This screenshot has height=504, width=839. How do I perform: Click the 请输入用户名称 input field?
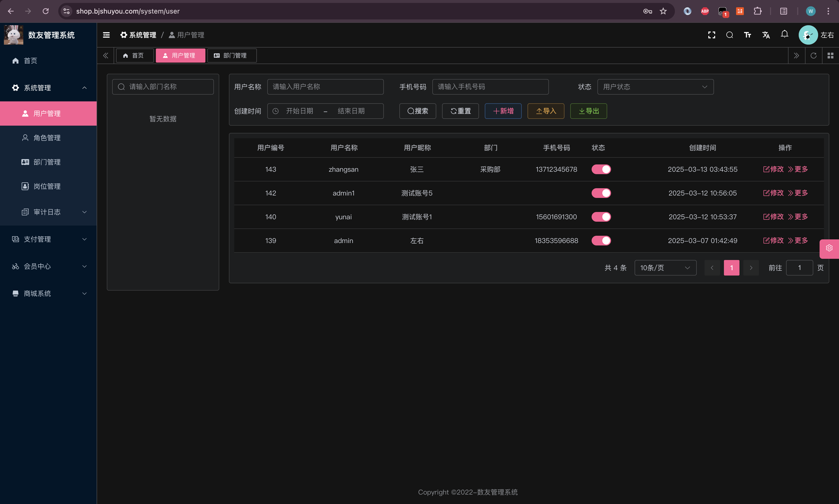point(325,87)
